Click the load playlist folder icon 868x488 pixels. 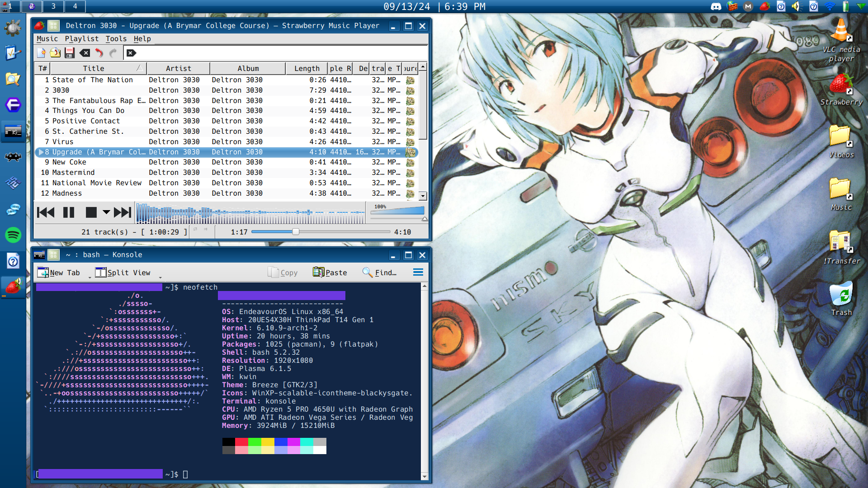(x=55, y=53)
